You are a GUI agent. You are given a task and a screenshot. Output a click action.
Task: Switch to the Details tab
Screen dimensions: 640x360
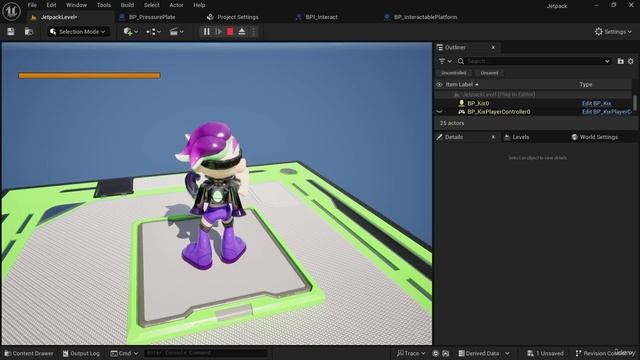(x=453, y=137)
